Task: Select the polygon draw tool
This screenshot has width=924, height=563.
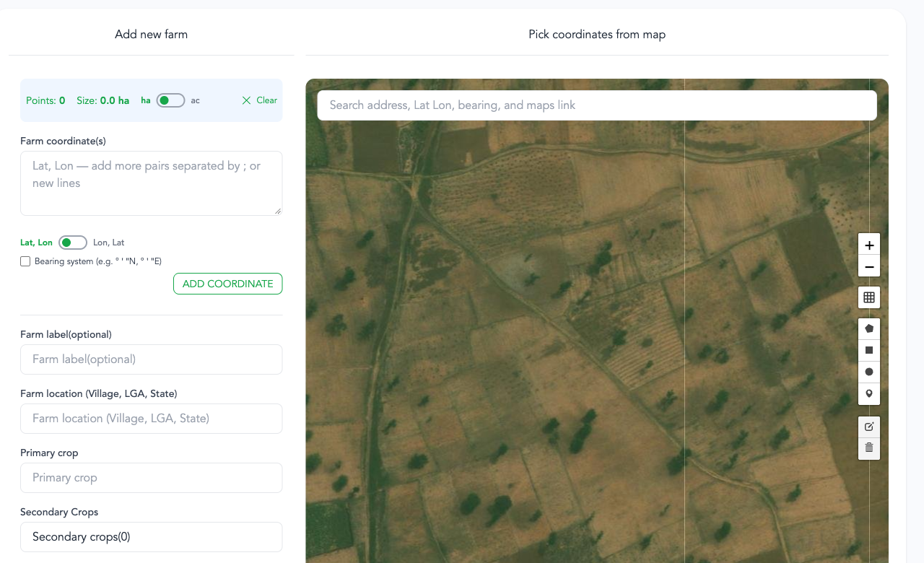Action: point(869,328)
